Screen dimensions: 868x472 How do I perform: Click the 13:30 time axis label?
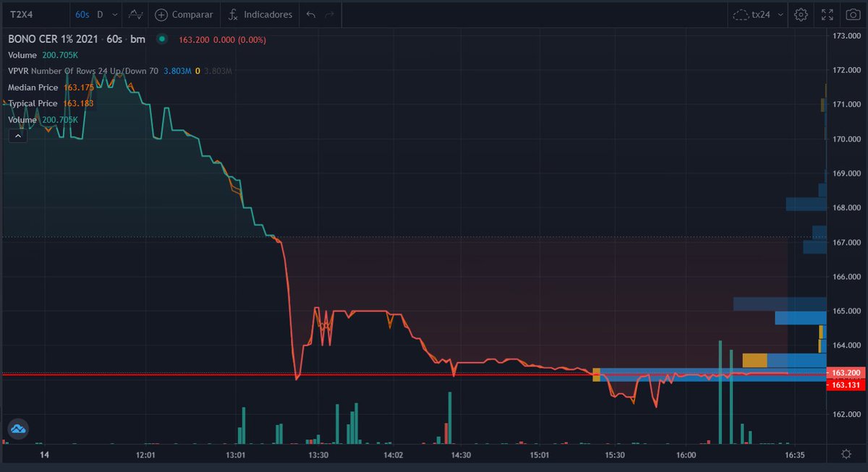point(318,455)
